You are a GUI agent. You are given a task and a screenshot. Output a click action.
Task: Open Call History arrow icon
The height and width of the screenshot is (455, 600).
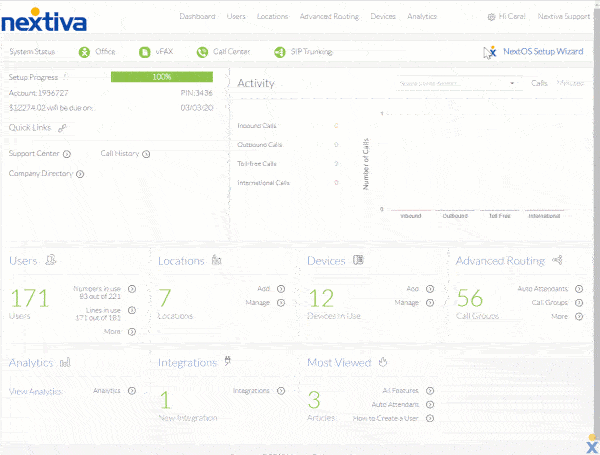(x=146, y=154)
